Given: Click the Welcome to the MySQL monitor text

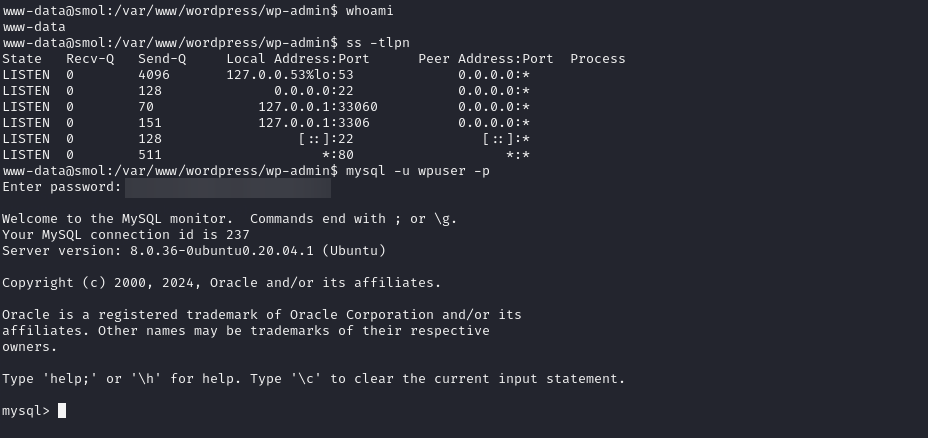Looking at the screenshot, I should coord(122,219).
